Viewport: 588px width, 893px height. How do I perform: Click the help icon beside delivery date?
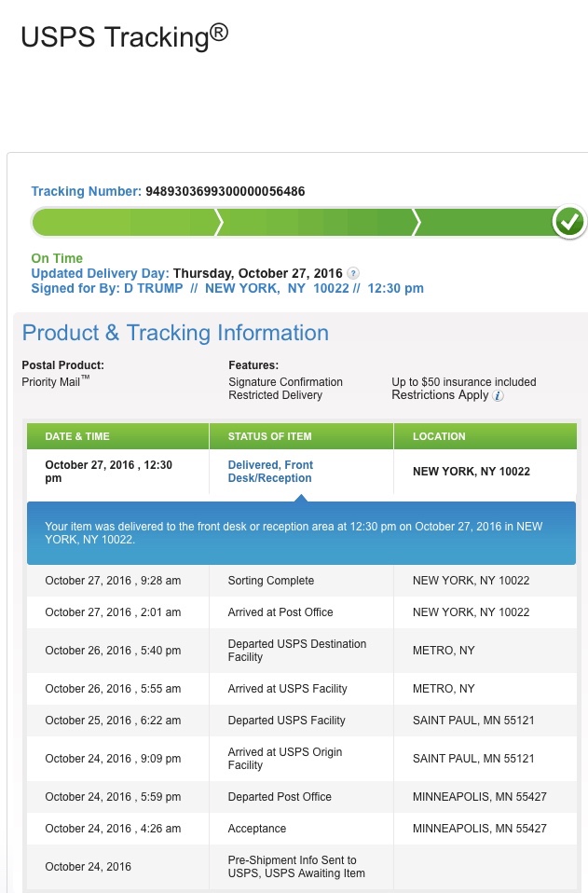click(353, 273)
